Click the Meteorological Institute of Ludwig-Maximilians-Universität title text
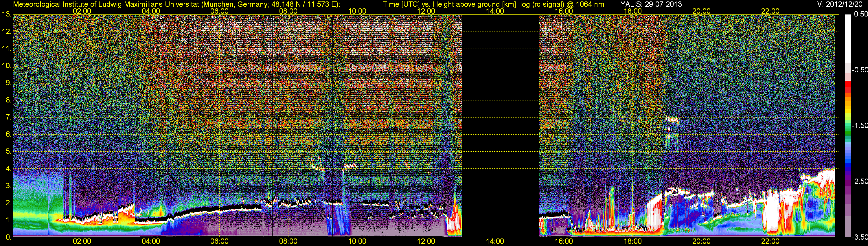Screen dimensions: 868x246 pyautogui.click(x=176, y=4)
